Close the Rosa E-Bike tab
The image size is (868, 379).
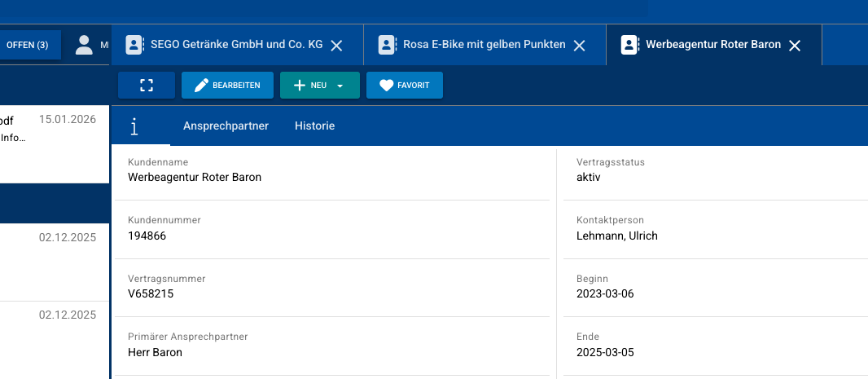pyautogui.click(x=580, y=46)
